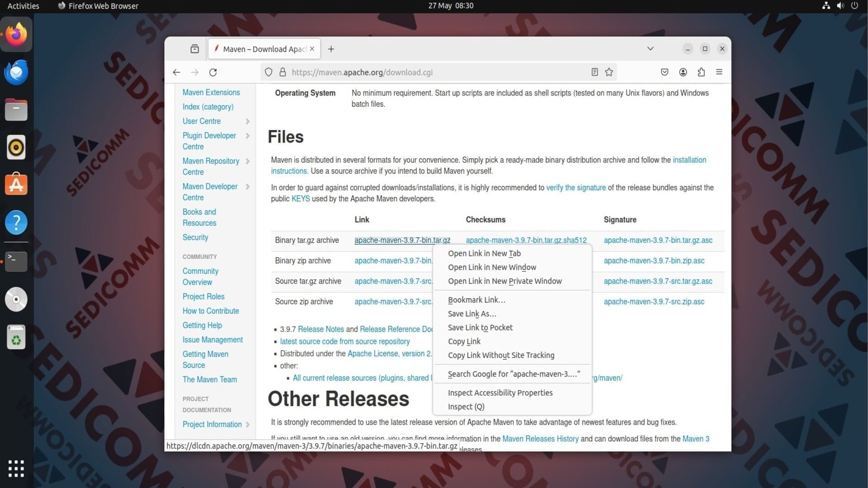Open the Pocket save icon
The width and height of the screenshot is (868, 488).
click(x=664, y=72)
